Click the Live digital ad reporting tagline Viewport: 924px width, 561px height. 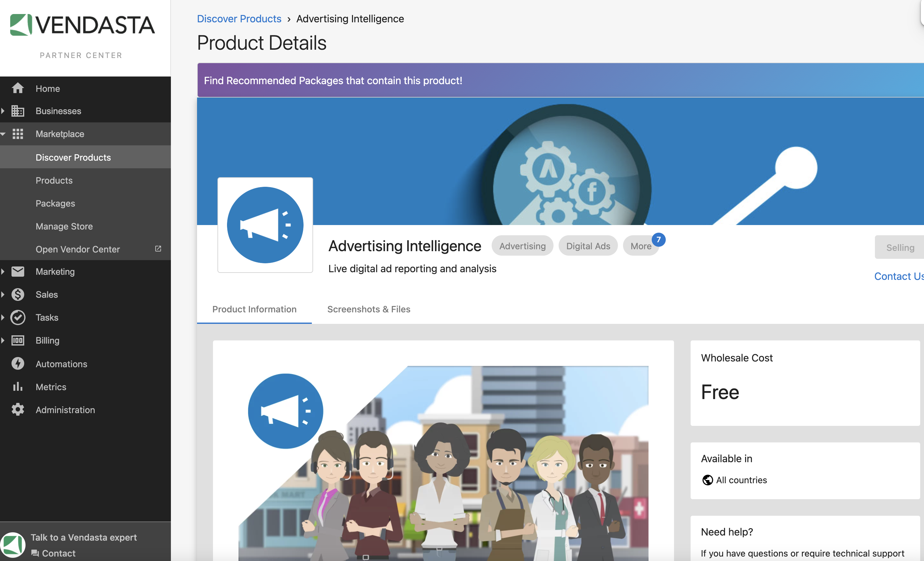pos(412,268)
